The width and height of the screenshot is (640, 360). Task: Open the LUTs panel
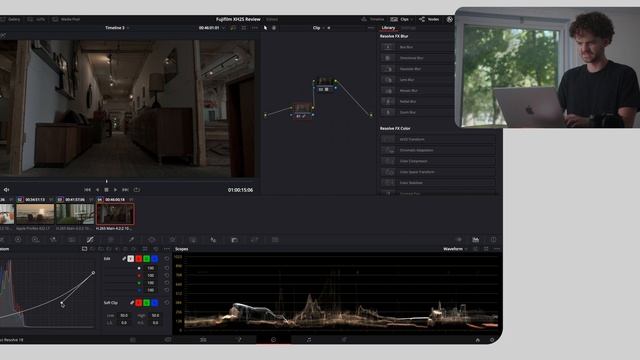point(36,19)
